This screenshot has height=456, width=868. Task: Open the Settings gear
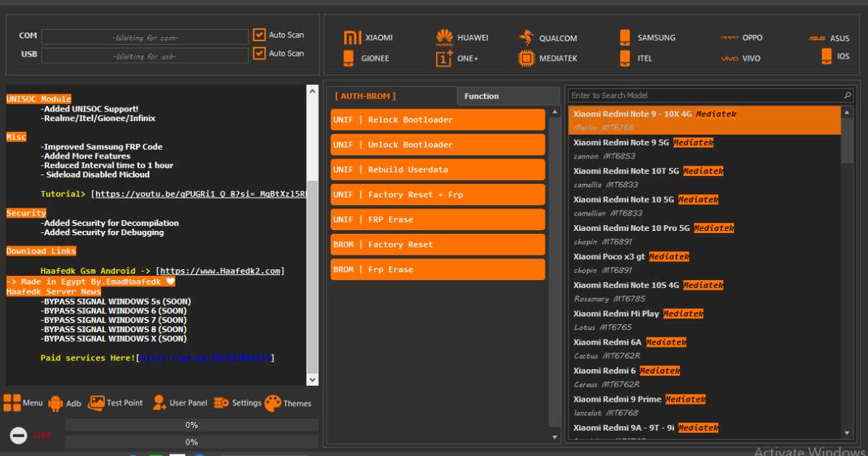[237, 402]
